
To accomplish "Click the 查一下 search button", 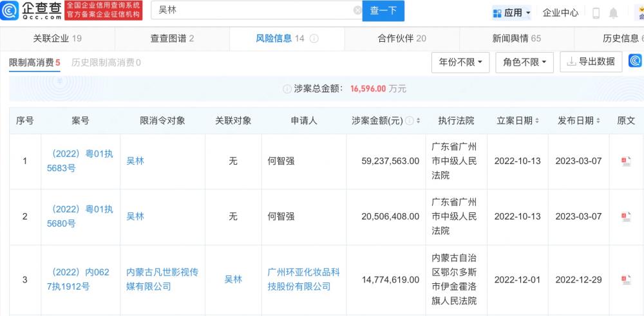I will pyautogui.click(x=384, y=11).
